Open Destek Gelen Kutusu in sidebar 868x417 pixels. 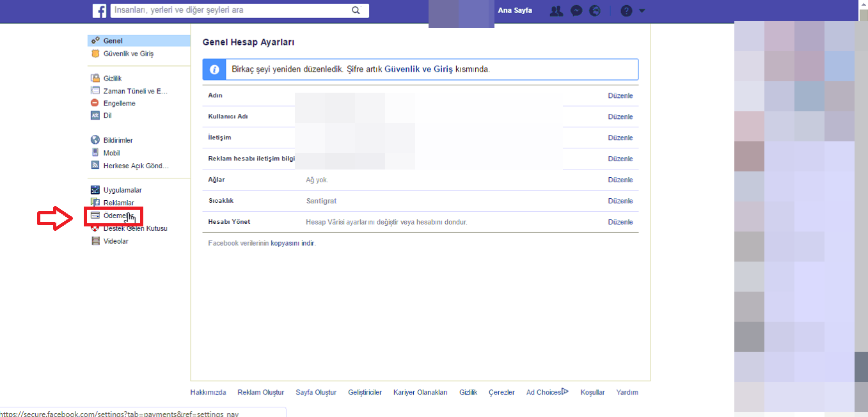(x=135, y=228)
